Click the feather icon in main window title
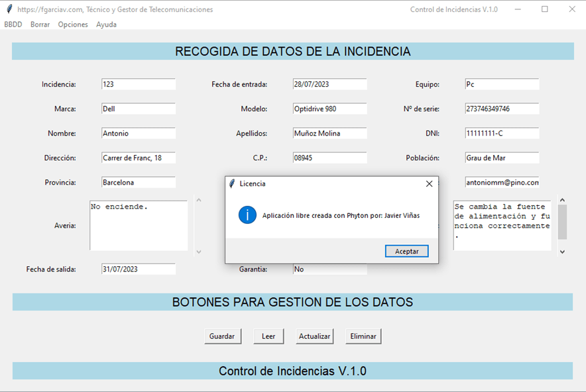The height and width of the screenshot is (392, 586). click(9, 9)
